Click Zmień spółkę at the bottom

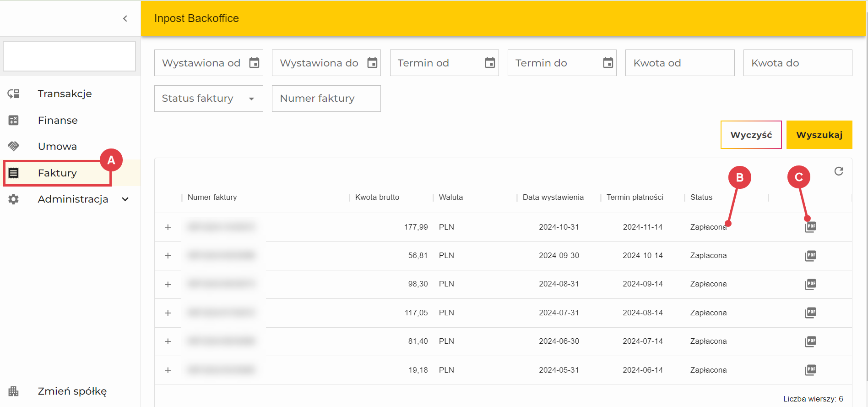(72, 391)
